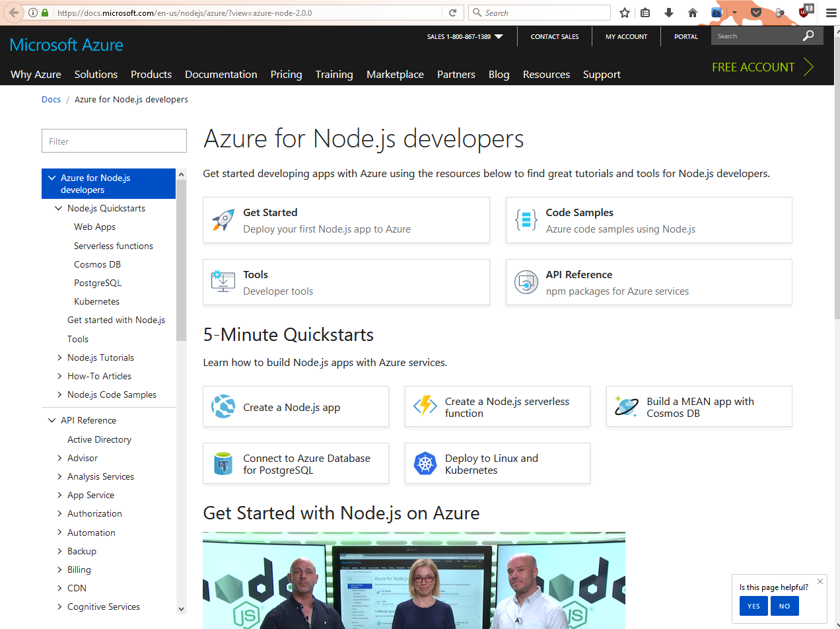Play the Get Started with Node.js video
840x629 pixels.
(414, 580)
